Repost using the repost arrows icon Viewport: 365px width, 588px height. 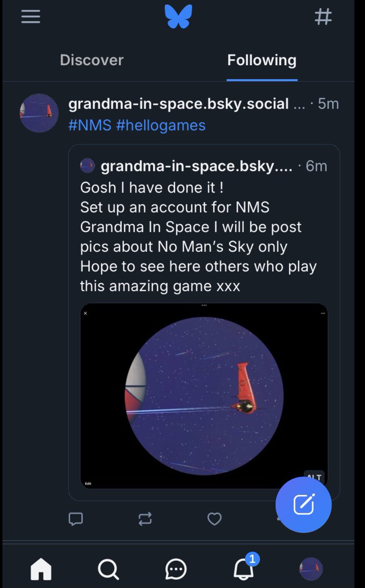point(145,518)
